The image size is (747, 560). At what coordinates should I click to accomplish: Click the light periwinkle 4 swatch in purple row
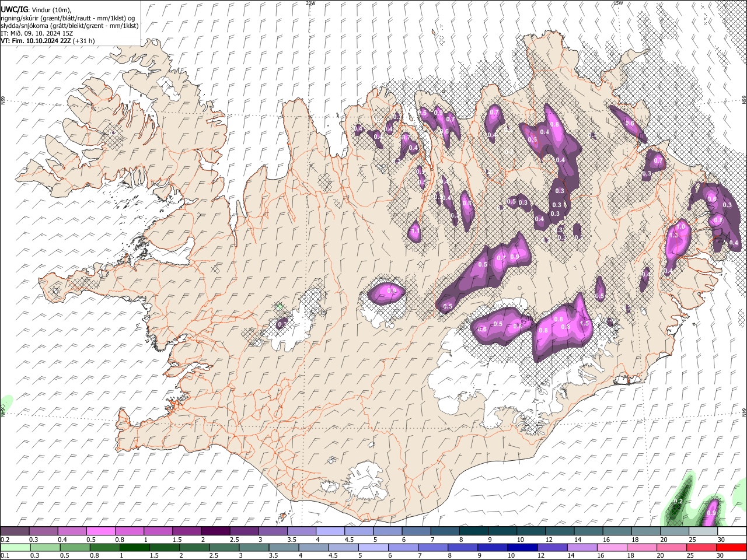[330, 531]
